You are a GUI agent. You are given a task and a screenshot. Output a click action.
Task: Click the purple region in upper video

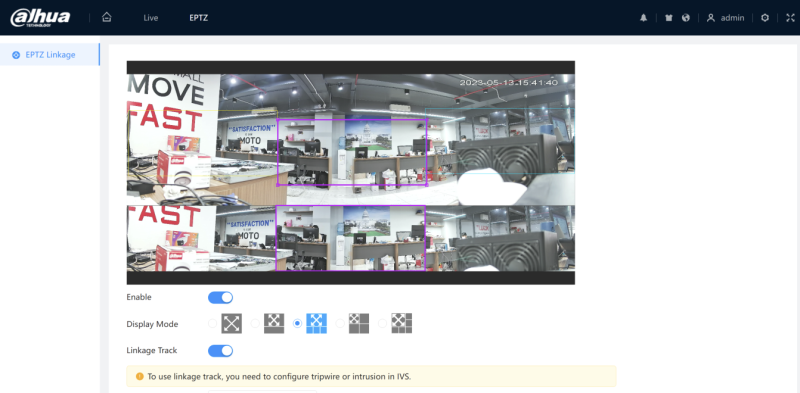(x=352, y=152)
